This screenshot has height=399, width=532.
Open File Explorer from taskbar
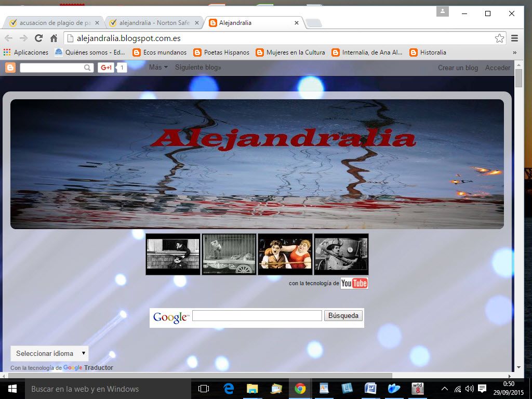[x=252, y=389]
